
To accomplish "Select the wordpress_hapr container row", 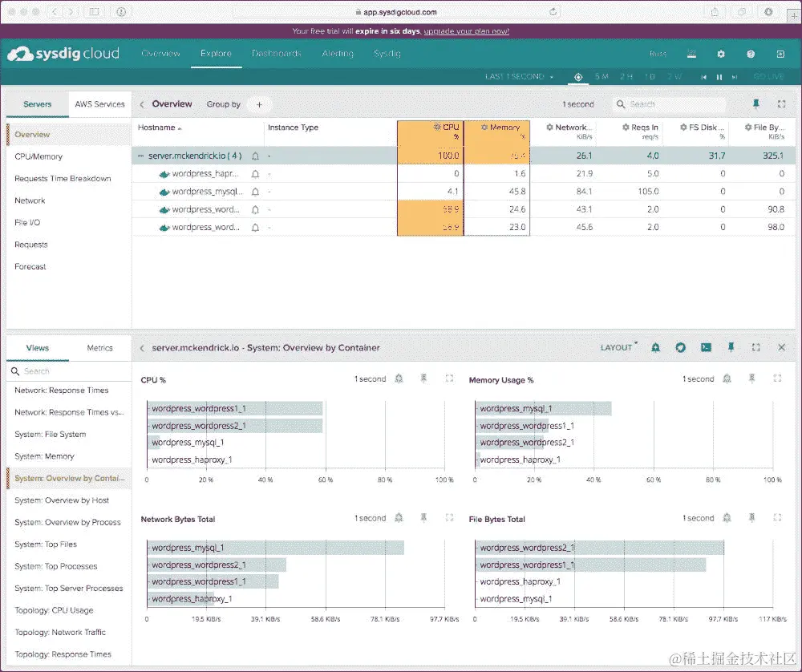I will coord(464,173).
